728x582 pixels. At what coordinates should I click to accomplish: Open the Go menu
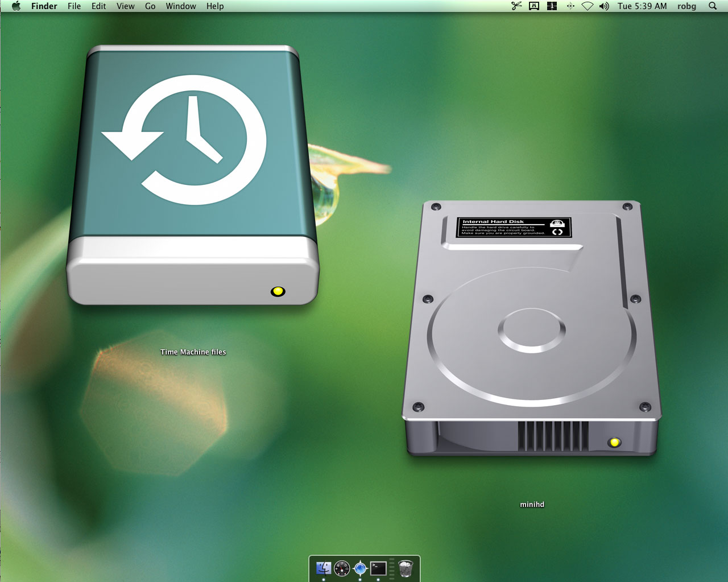(150, 6)
